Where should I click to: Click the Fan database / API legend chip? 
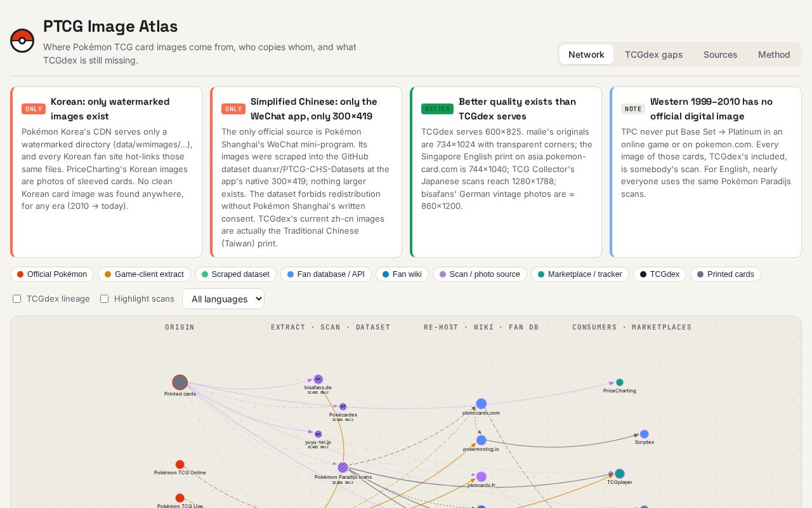coord(326,274)
